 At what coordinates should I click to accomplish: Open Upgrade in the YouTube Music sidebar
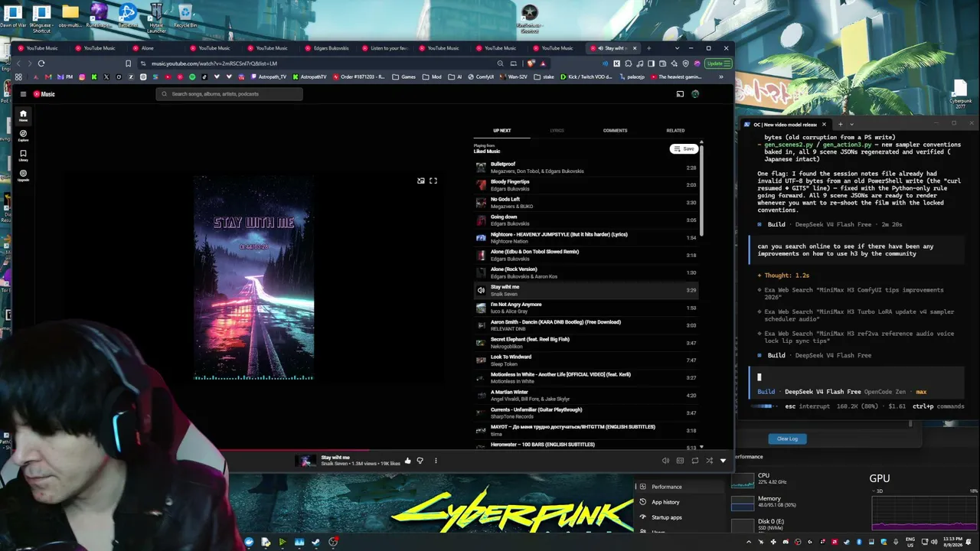(23, 175)
